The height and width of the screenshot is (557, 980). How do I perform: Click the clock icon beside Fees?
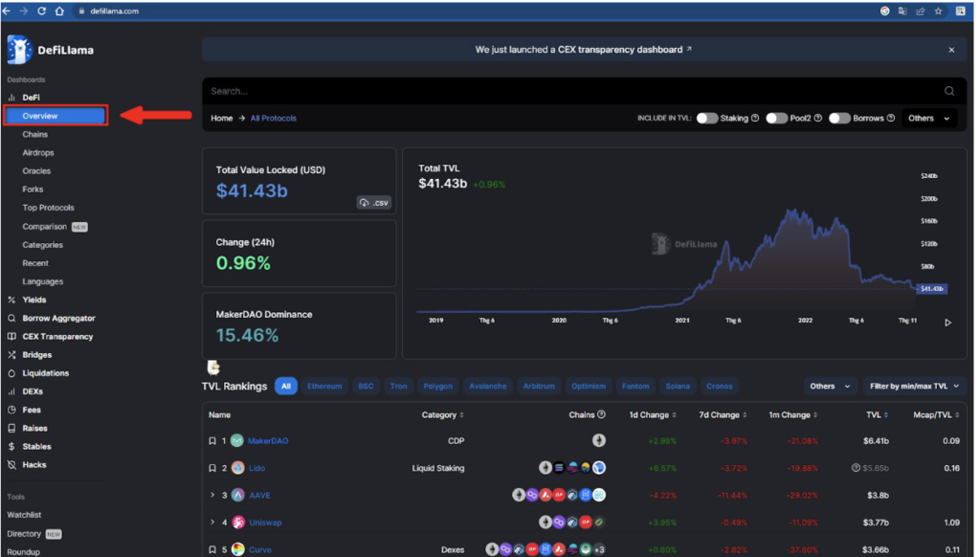point(11,410)
